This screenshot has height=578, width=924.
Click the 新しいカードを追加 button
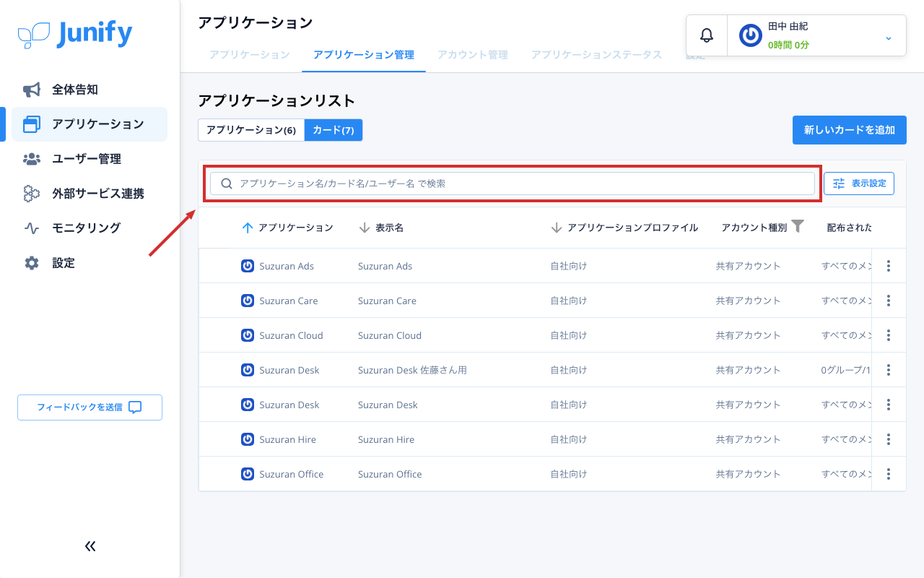850,130
